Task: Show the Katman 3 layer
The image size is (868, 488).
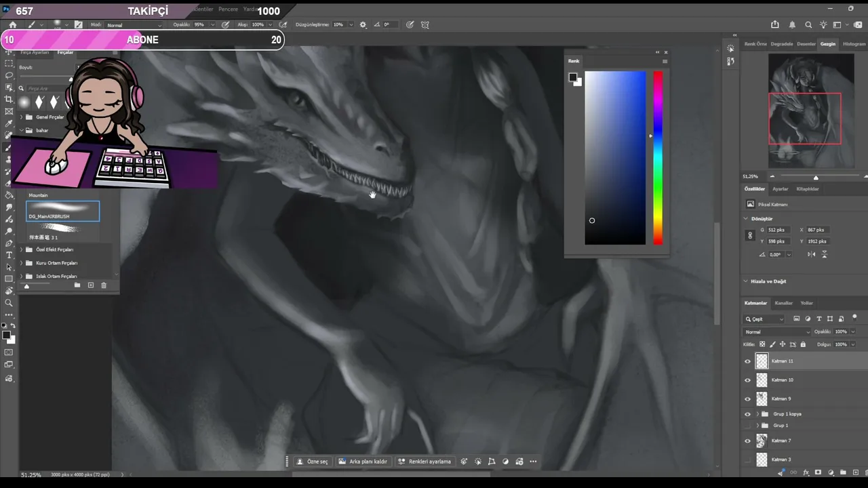Action: [x=748, y=460]
